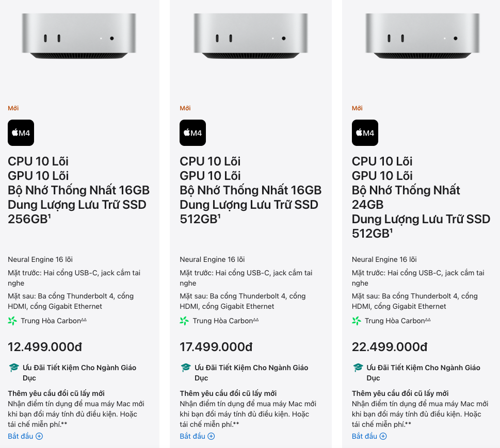The height and width of the screenshot is (448, 500).
Task: Click the 22.499.000đ price text
Action: pyautogui.click(x=389, y=347)
